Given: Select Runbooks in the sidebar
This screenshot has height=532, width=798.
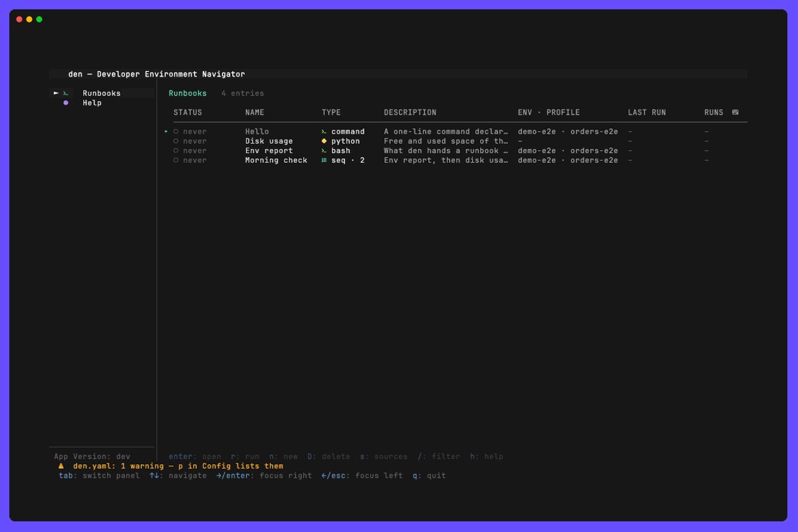Looking at the screenshot, I should [102, 93].
